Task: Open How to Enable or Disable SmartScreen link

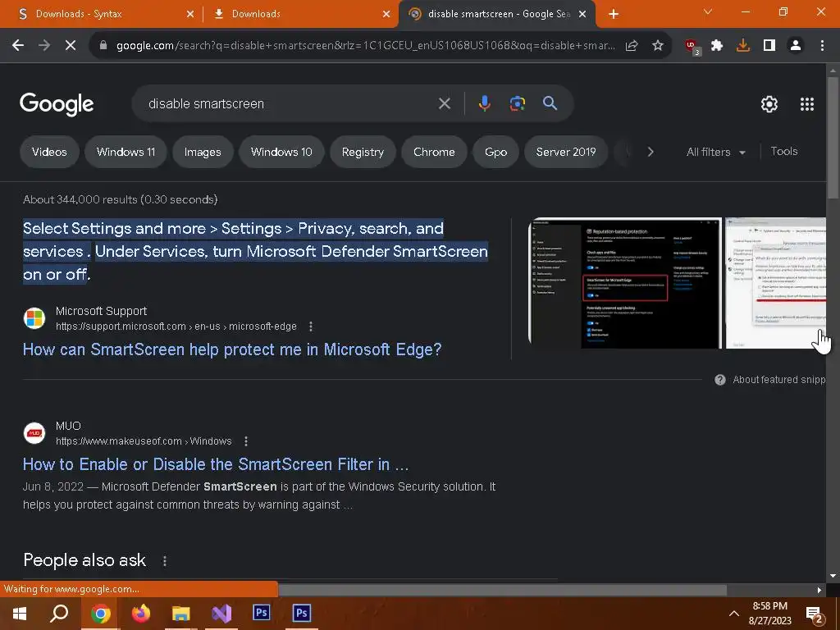Action: click(x=216, y=464)
